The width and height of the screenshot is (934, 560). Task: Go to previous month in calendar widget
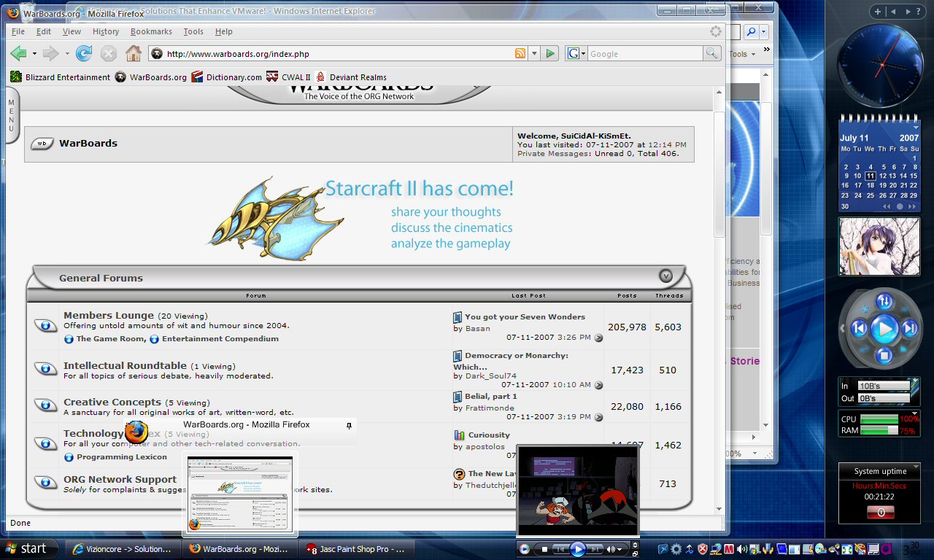[x=887, y=206]
